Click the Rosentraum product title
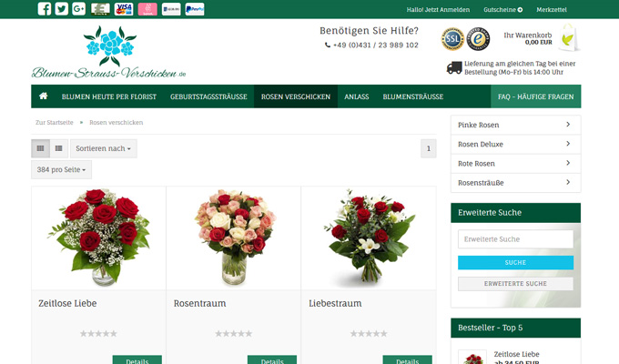This screenshot has height=364, width=619. (199, 303)
